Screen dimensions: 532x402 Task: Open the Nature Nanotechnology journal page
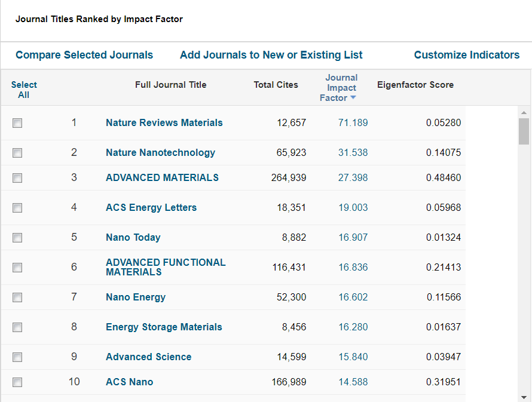[x=160, y=152]
